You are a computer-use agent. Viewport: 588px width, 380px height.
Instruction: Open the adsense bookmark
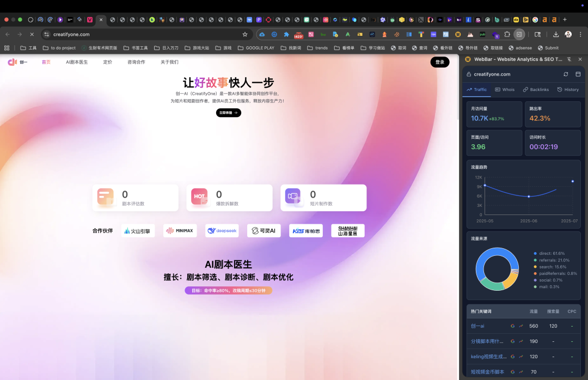point(520,48)
